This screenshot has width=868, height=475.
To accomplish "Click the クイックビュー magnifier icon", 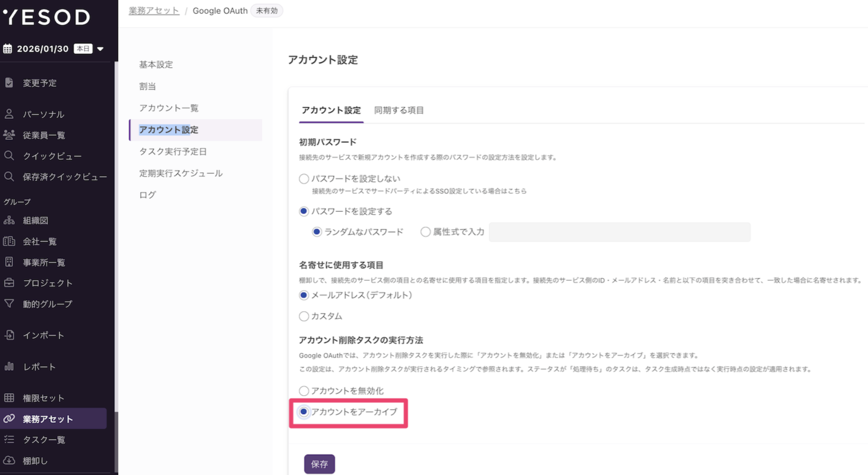I will [x=9, y=156].
